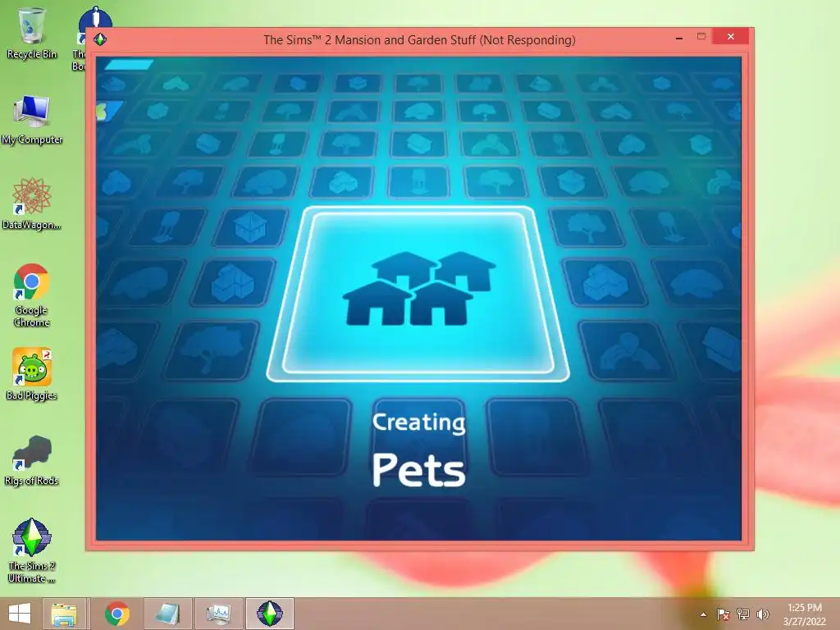Open the notepad-like taskbar app
This screenshot has width=840, height=630.
pos(167,614)
